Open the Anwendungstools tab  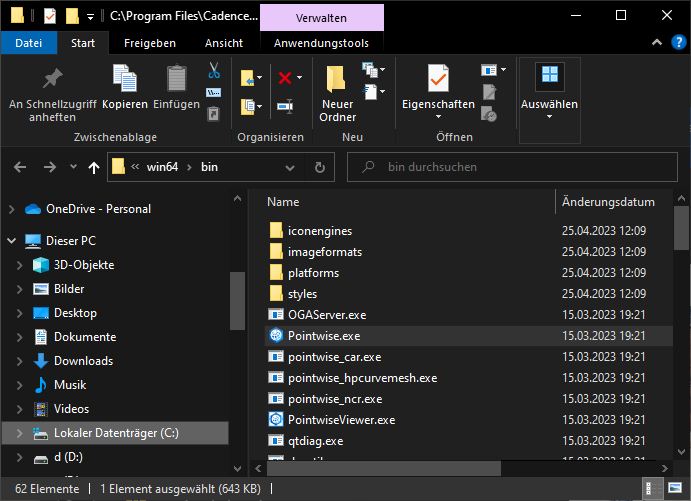tap(321, 43)
